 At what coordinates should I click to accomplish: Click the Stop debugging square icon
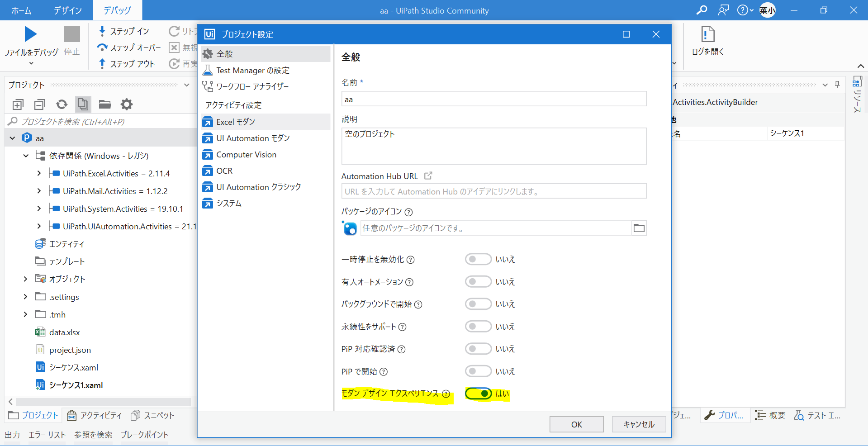(x=71, y=34)
